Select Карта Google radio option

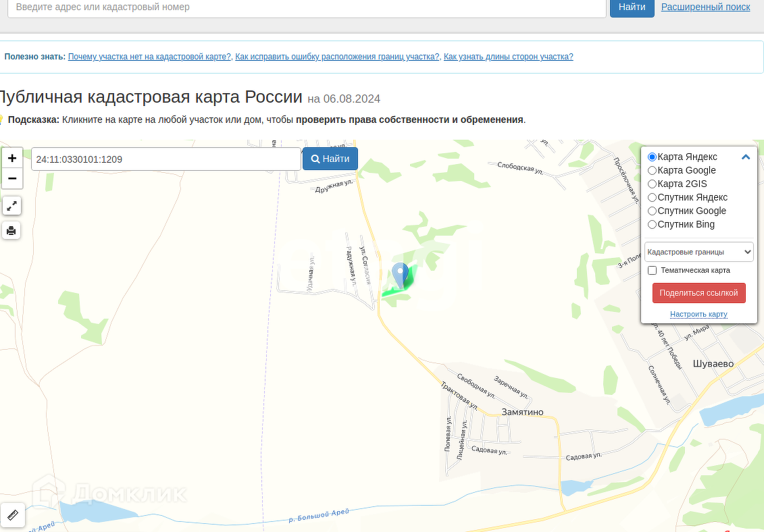tap(652, 171)
